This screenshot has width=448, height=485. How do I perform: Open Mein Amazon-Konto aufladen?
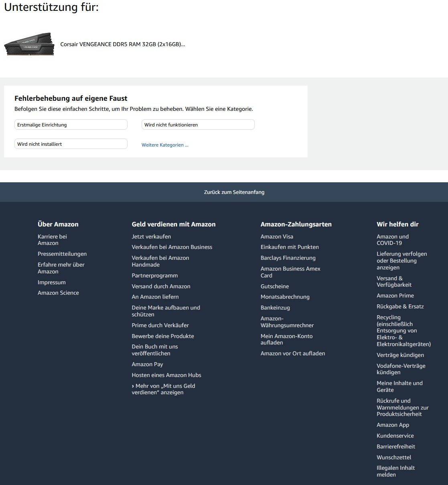[287, 339]
